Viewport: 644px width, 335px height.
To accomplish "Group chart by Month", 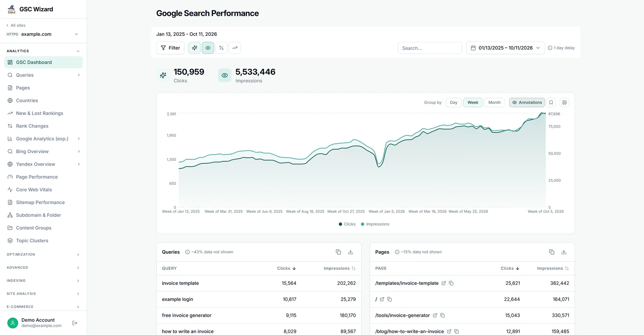I will click(x=494, y=103).
